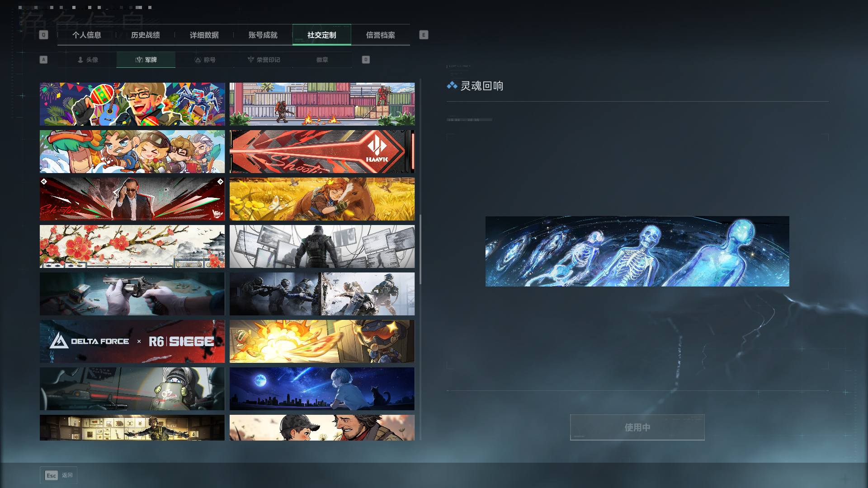Select the girl hugging horse banner
This screenshot has height=488, width=868.
click(x=322, y=199)
